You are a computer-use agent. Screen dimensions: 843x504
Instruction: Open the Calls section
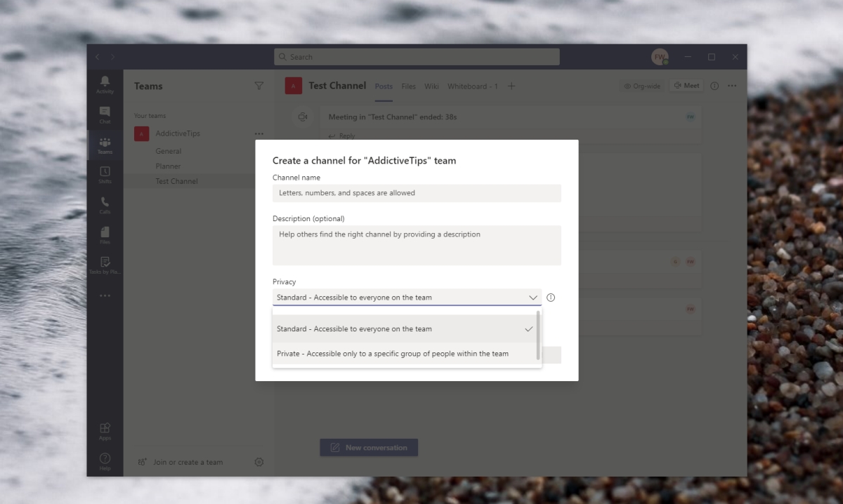[105, 204]
